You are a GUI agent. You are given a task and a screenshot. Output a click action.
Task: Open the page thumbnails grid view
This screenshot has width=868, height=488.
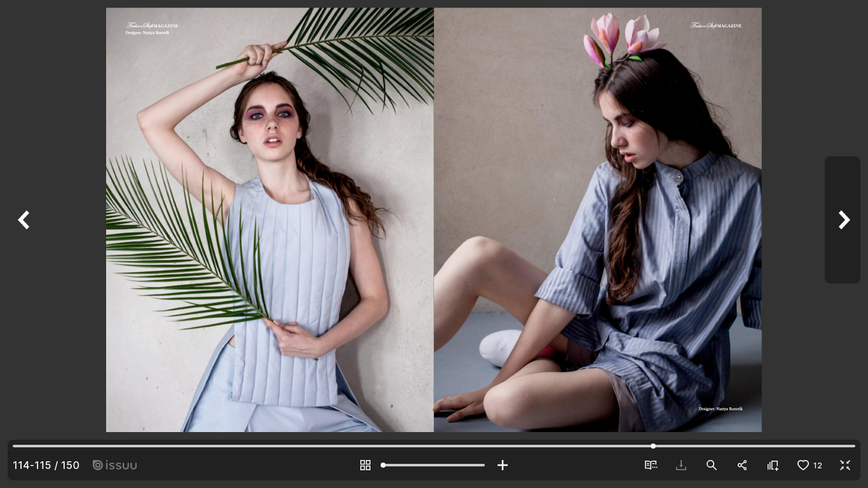365,465
